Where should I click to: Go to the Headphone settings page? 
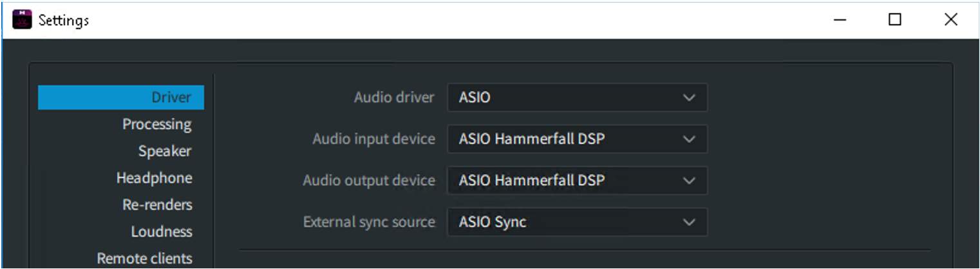tap(154, 177)
